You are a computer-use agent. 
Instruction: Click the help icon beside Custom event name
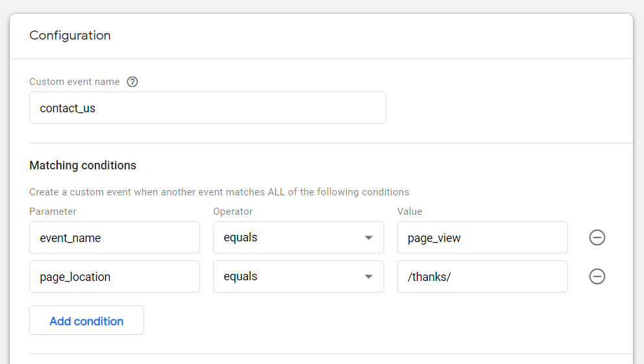pos(132,82)
